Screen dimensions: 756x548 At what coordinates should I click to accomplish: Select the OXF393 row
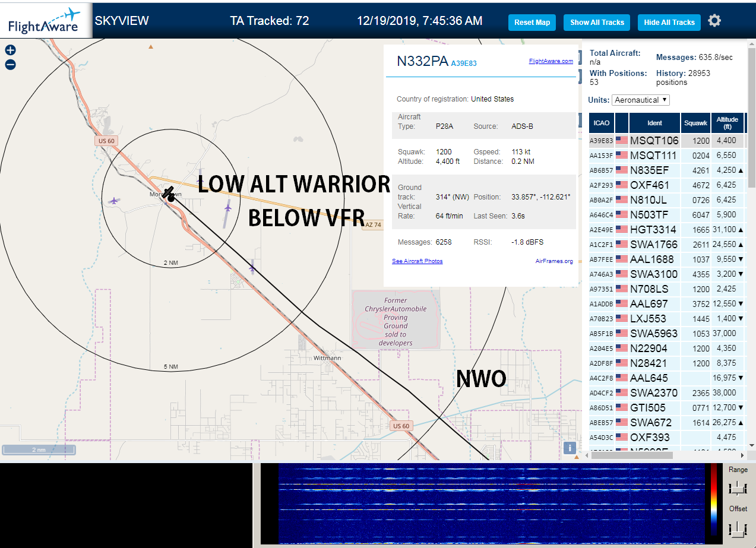point(666,438)
